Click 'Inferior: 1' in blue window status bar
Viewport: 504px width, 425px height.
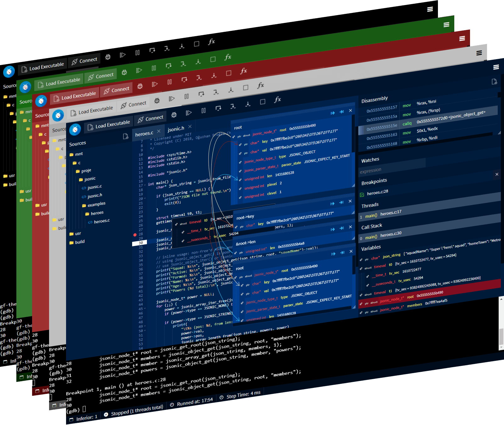(x=83, y=418)
